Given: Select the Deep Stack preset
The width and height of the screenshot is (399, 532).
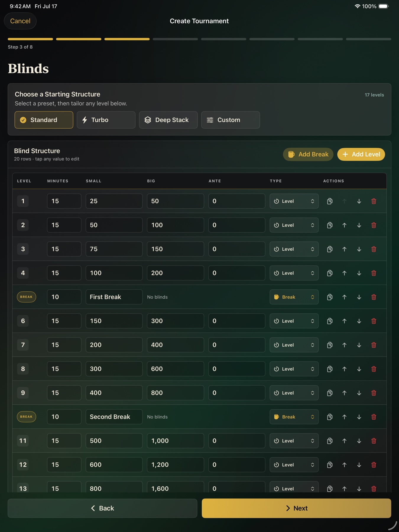Looking at the screenshot, I should (168, 120).
